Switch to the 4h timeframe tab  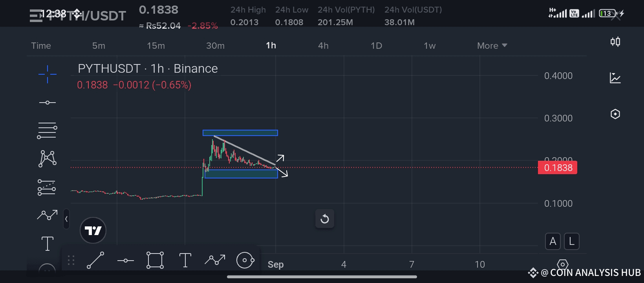pyautogui.click(x=323, y=46)
